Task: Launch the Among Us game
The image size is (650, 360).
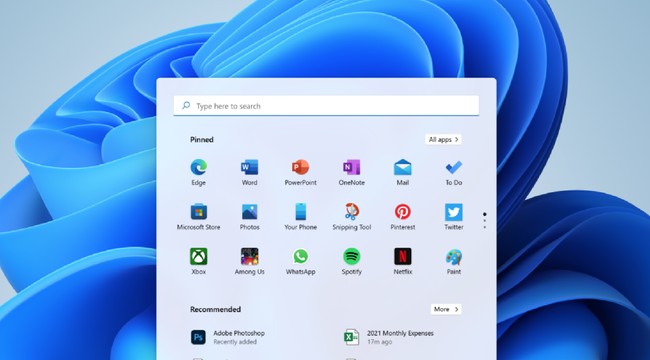Action: pyautogui.click(x=250, y=256)
